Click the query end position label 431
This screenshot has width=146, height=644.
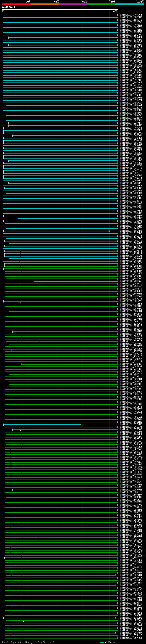(x=115, y=11)
